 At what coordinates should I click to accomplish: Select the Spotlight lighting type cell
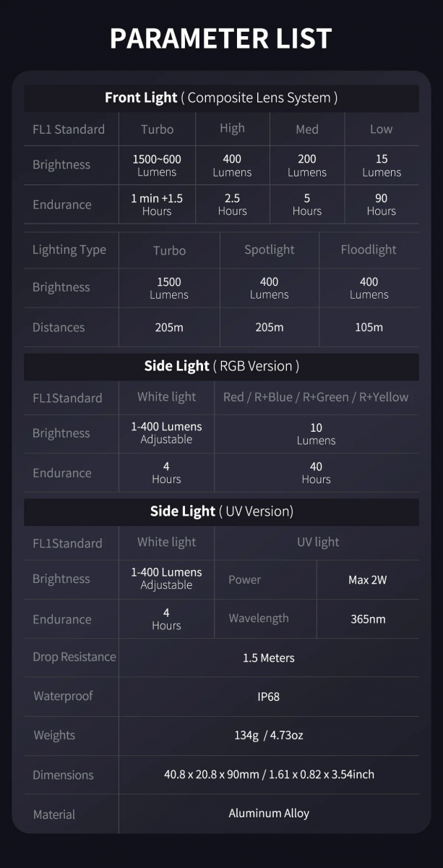(x=269, y=250)
